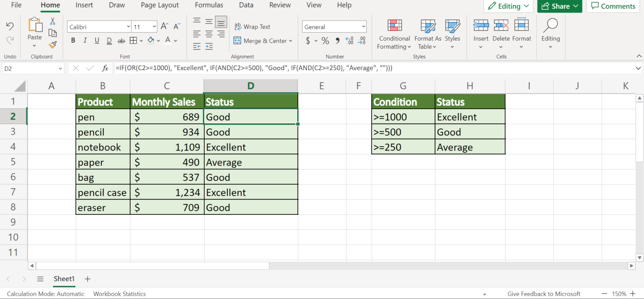Open Conditional Formatting in the Styles group
The width and height of the screenshot is (644, 299).
coord(394,34)
